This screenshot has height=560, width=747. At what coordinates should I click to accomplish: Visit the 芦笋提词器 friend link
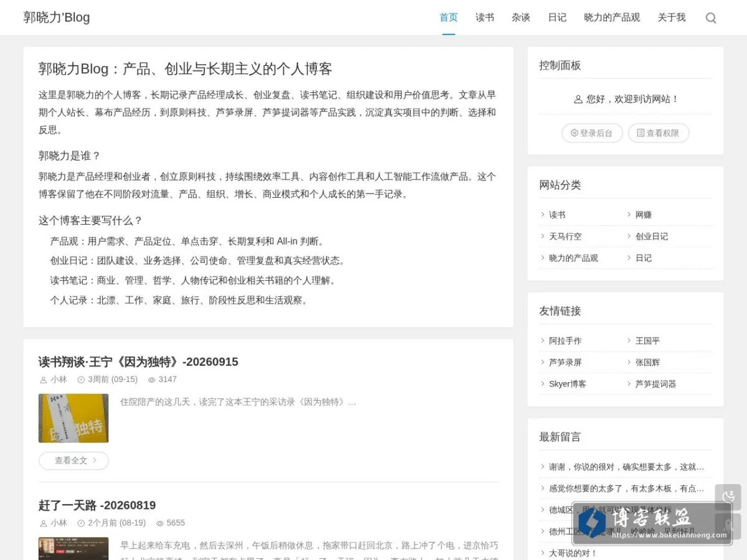[x=655, y=384]
